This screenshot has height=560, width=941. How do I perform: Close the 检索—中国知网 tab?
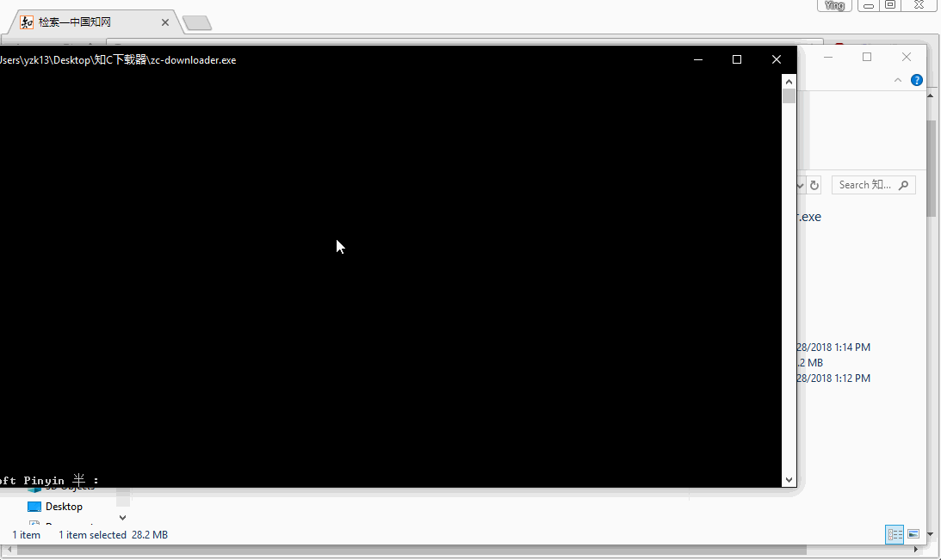tap(164, 22)
